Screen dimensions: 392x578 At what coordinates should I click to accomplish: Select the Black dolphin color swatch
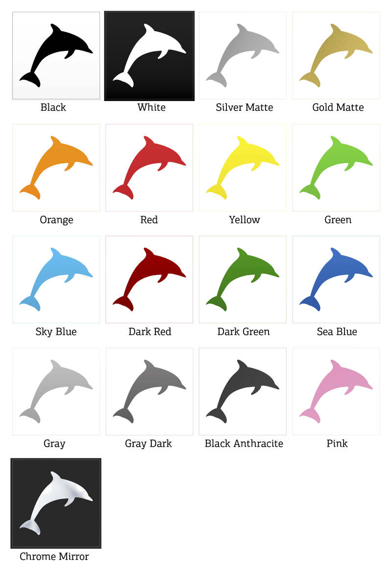(x=56, y=56)
